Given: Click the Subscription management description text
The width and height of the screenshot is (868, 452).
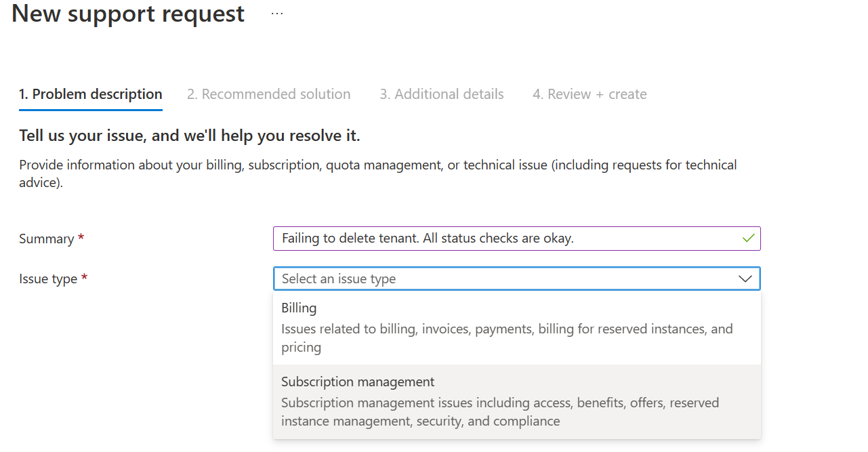Looking at the screenshot, I should click(x=499, y=411).
